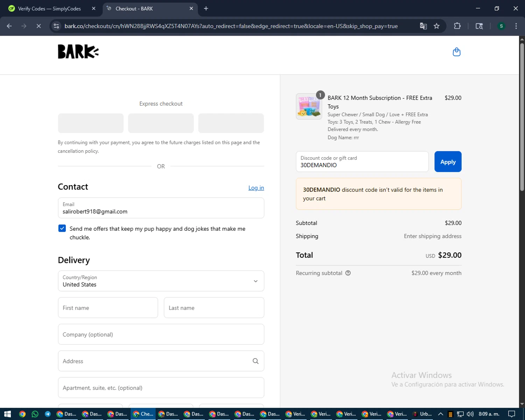Click the taskbar clock showing 8:09 a. m.
Image resolution: width=525 pixels, height=420 pixels.
[489, 414]
